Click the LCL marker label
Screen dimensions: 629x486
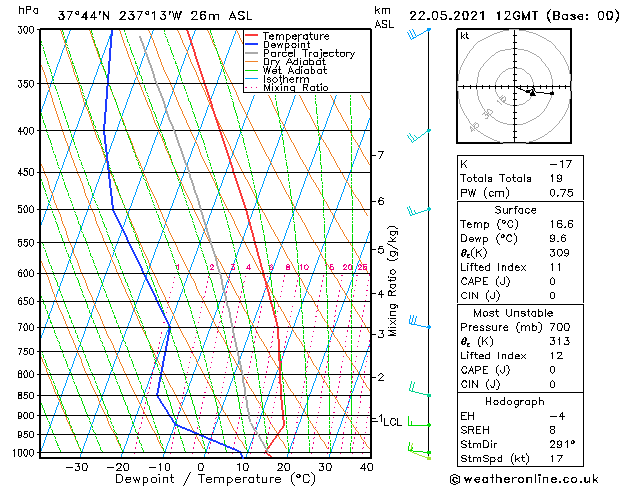pos(393,422)
